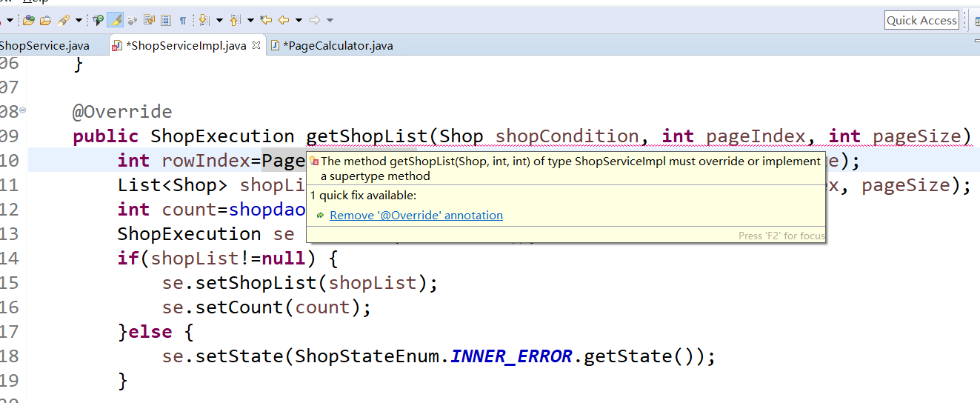The width and height of the screenshot is (980, 403).
Task: Click the Open Task folder icon
Action: tap(45, 20)
